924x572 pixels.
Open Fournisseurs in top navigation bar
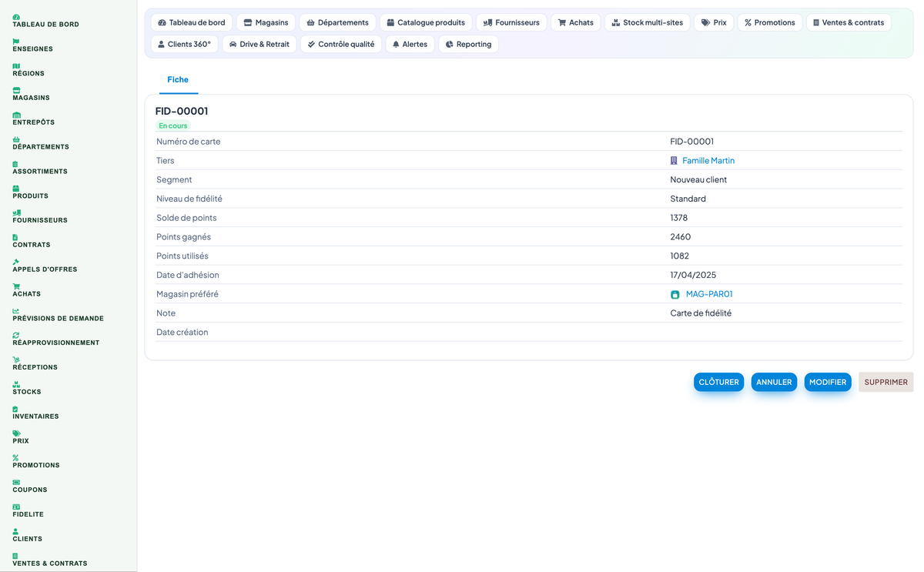tap(511, 22)
